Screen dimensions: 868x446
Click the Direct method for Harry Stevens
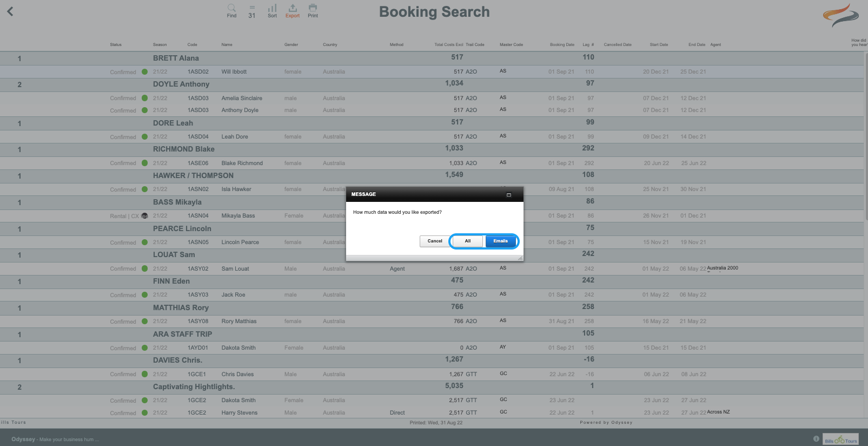397,412
